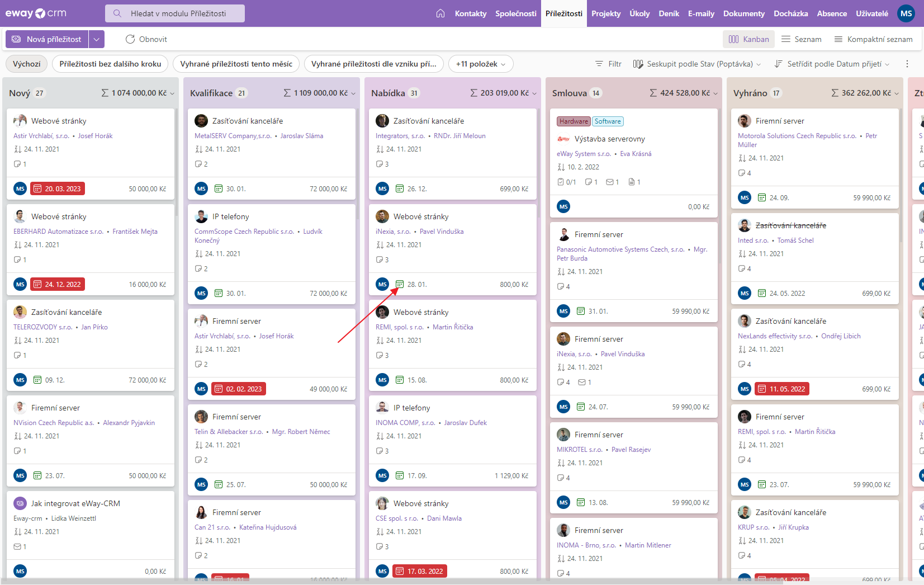924x585 pixels.
Task: Click the sum icon in Vyhráno column
Action: pos(835,93)
